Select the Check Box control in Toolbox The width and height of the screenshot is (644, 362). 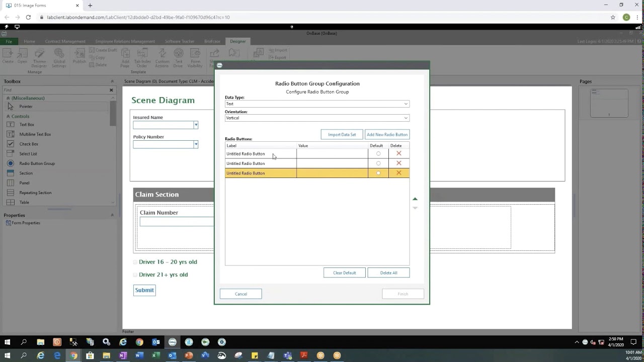[29, 144]
